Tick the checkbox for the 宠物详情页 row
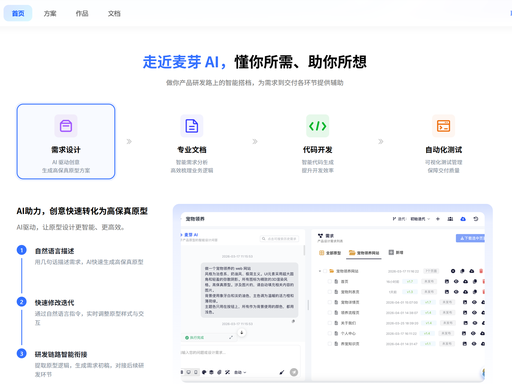This screenshot has width=512, height=384. [330, 302]
